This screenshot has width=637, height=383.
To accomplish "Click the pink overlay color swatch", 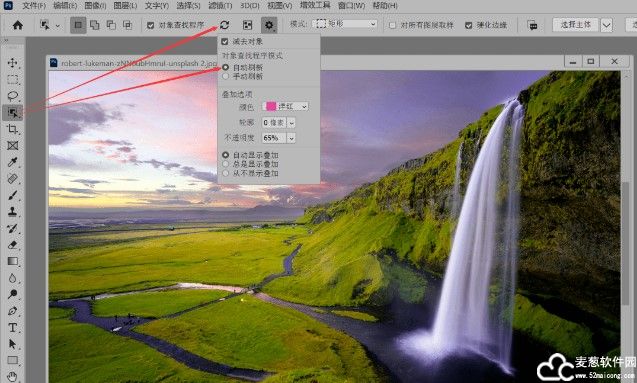I will 271,106.
